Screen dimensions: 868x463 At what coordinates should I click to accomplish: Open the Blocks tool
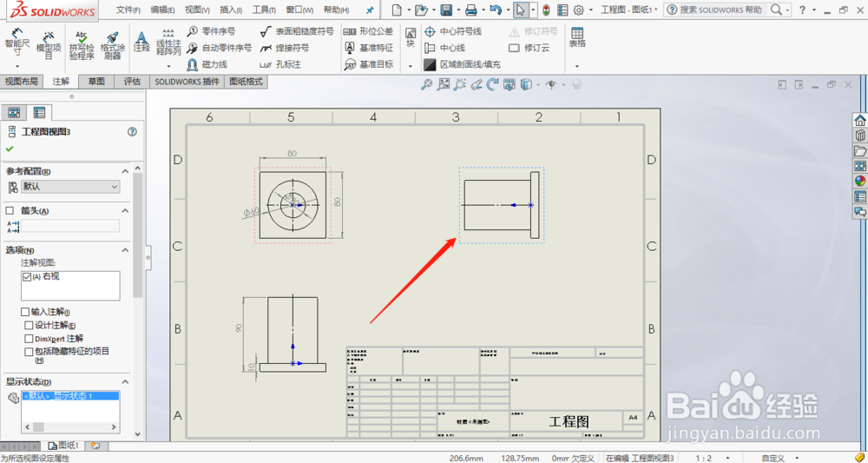tap(411, 37)
